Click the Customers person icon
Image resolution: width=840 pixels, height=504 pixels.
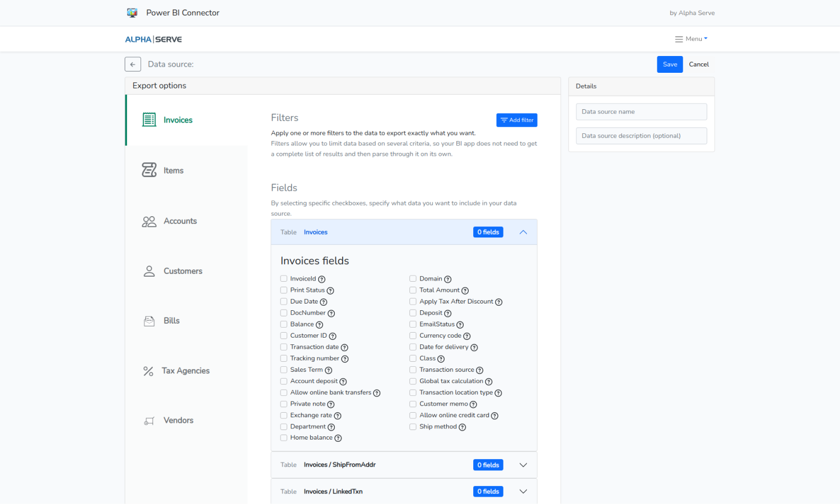click(x=149, y=271)
